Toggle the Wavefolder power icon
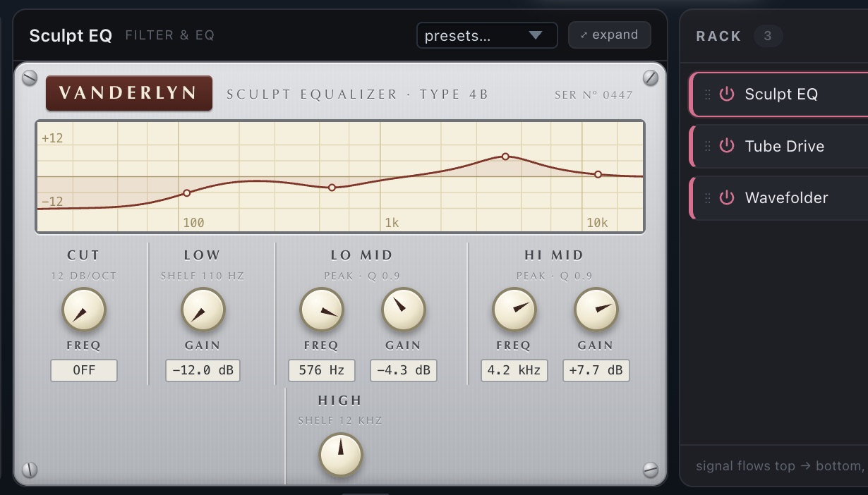The image size is (868, 495). coord(727,197)
